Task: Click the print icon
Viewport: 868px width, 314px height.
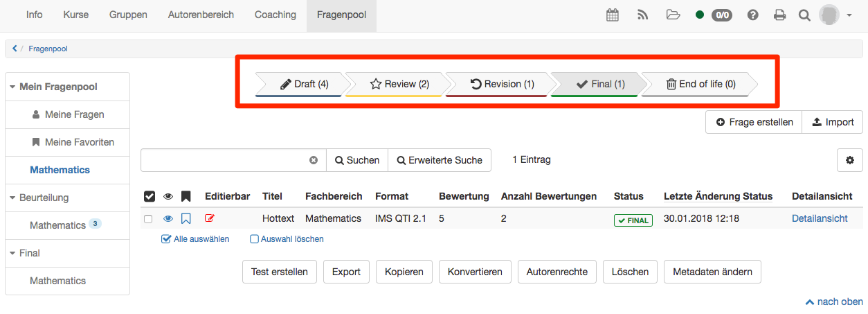Action: (779, 15)
